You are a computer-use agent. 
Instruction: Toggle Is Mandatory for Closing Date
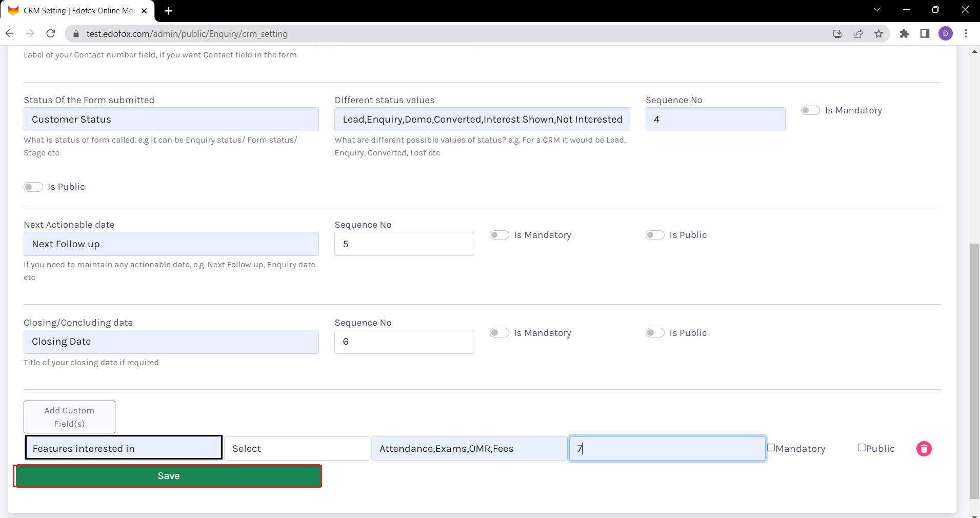click(499, 333)
